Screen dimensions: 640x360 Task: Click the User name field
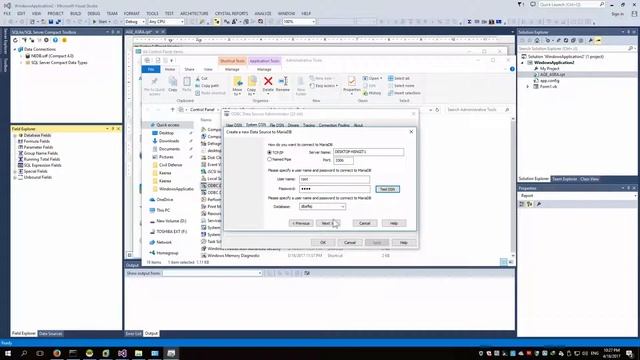click(334, 179)
